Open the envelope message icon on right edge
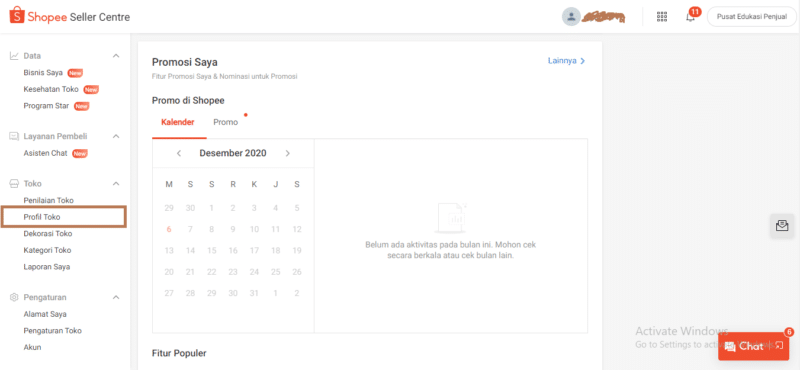The width and height of the screenshot is (800, 370). point(782,226)
